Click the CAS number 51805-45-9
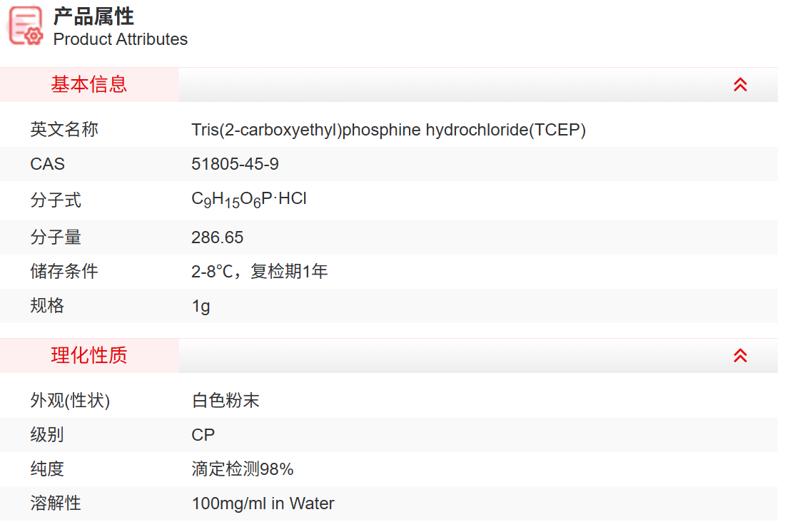Image resolution: width=790 pixels, height=532 pixels. pyautogui.click(x=235, y=164)
